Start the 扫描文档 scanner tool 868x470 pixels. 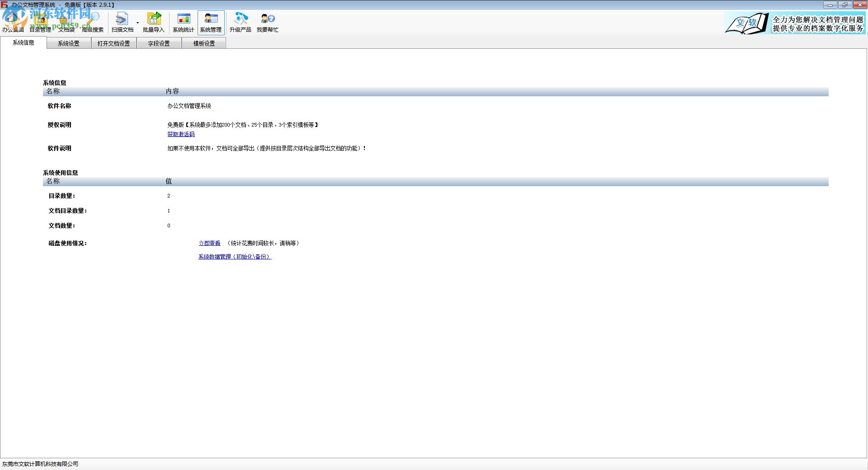pos(122,23)
